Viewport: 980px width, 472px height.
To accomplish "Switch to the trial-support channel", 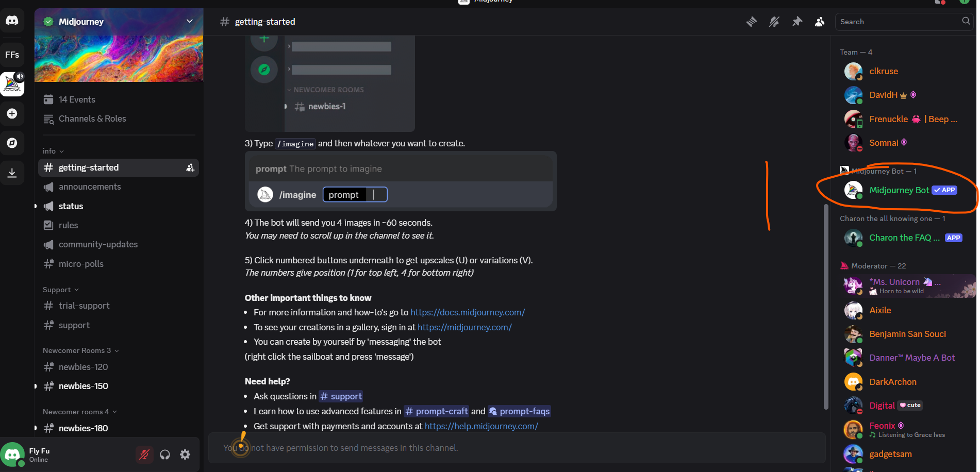I will point(84,306).
